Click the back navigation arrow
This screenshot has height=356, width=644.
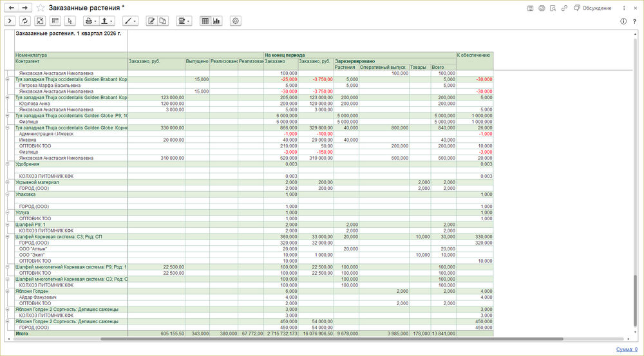click(11, 8)
